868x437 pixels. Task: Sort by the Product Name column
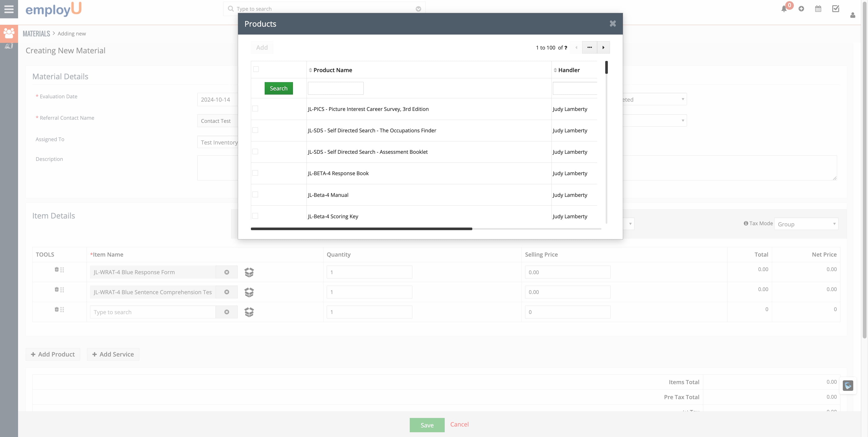pyautogui.click(x=332, y=70)
